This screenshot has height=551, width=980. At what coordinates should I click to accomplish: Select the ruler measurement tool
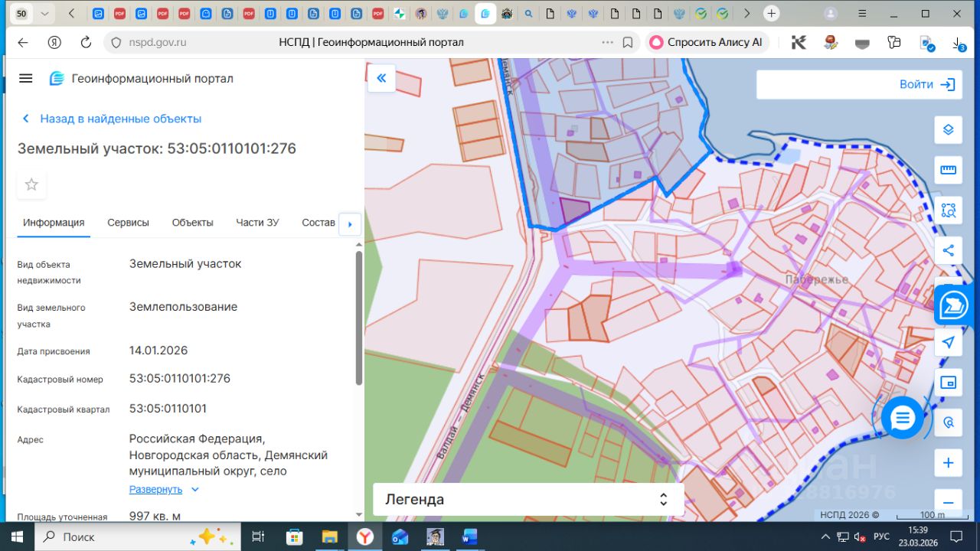[948, 170]
